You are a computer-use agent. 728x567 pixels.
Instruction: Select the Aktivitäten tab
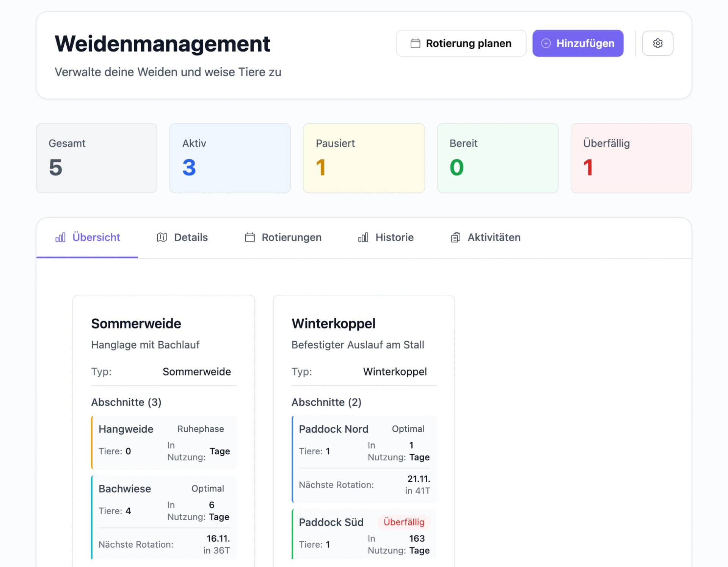click(x=486, y=237)
